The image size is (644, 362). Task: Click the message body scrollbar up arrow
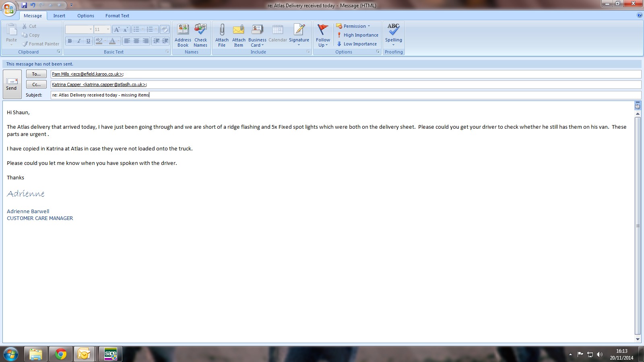point(638,114)
